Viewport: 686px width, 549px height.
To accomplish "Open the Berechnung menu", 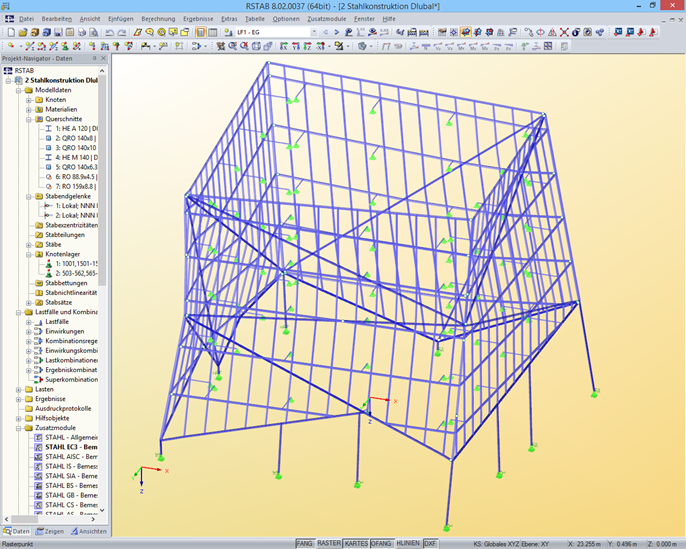I will point(158,19).
